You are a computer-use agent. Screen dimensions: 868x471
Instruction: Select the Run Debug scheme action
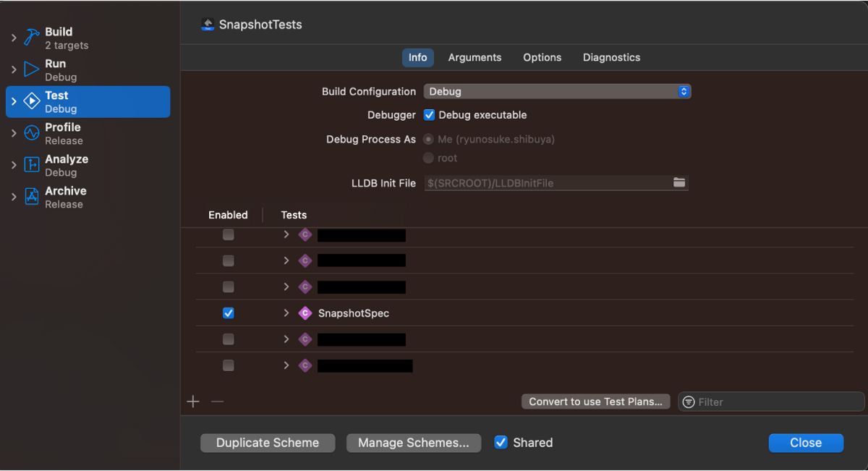[x=88, y=69]
